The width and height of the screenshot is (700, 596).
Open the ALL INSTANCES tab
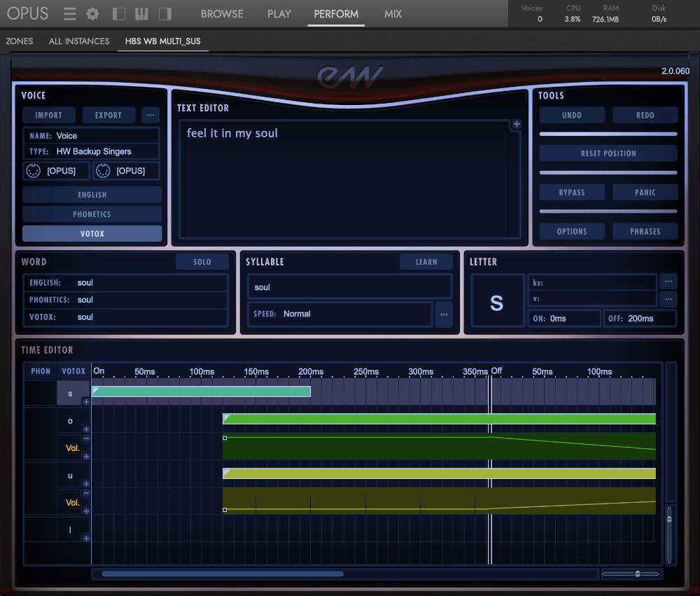coord(79,41)
